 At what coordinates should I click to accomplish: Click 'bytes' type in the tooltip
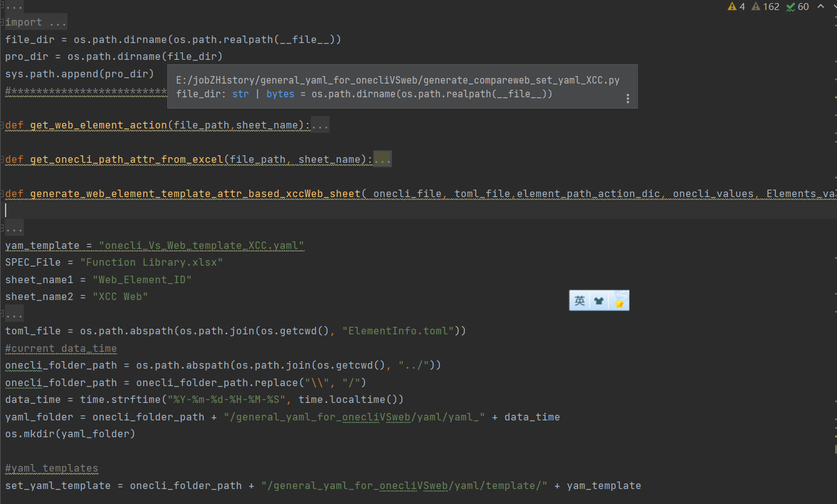(x=281, y=94)
